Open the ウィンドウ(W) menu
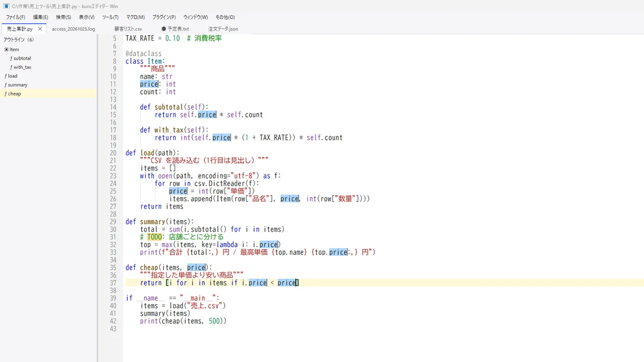The height and width of the screenshot is (362, 644). tap(195, 17)
